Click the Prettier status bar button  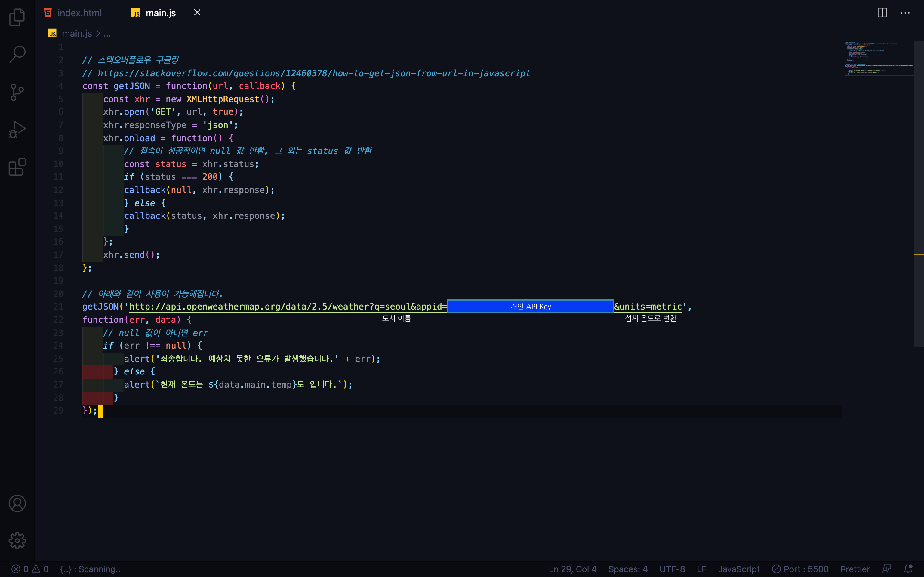point(855,569)
